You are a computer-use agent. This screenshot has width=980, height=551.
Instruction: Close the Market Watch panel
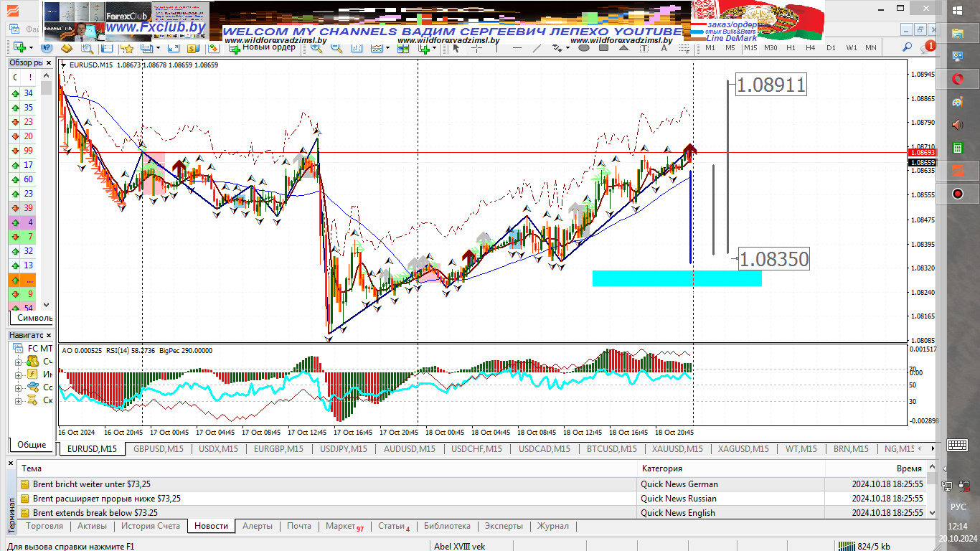(49, 62)
